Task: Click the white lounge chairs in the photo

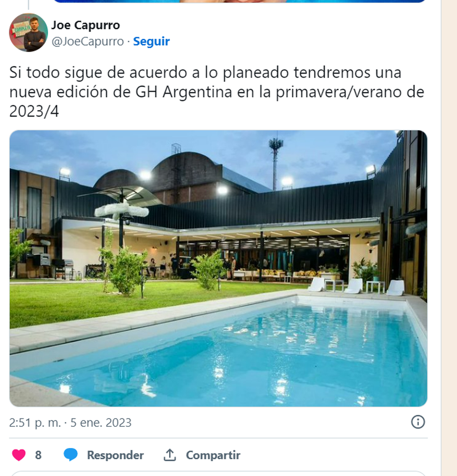Action: click(x=356, y=286)
